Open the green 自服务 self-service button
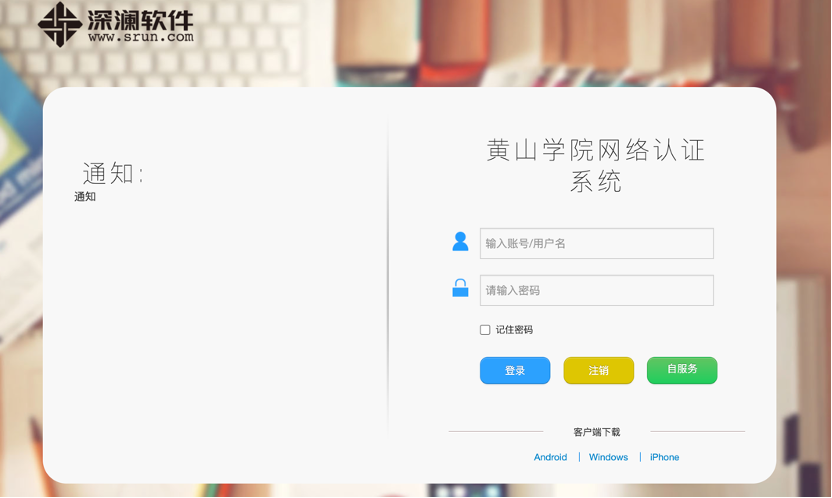Image resolution: width=832 pixels, height=498 pixels. pos(682,370)
